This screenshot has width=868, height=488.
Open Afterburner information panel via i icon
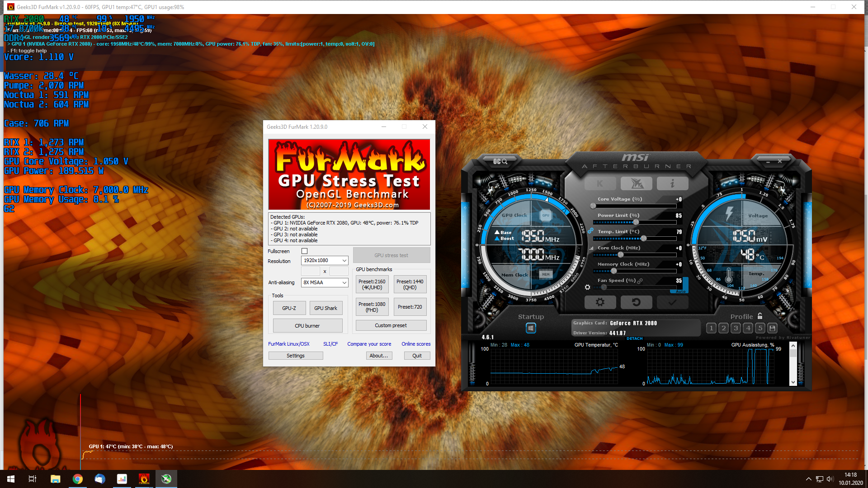point(672,183)
